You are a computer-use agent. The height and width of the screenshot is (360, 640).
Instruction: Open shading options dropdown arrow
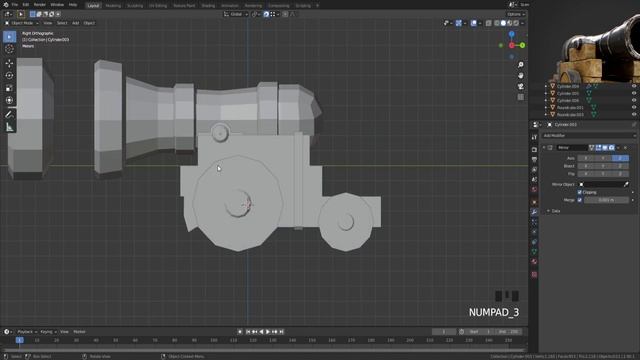coord(522,23)
